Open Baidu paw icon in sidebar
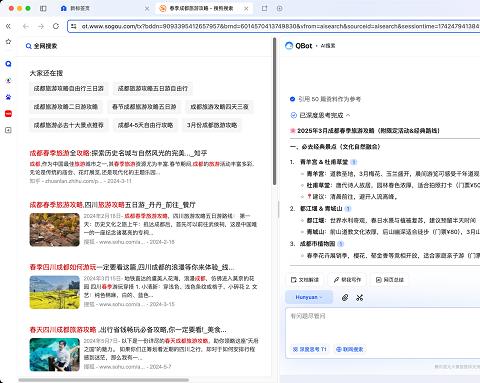Screen dimensions: 480x383 click(x=8, y=97)
